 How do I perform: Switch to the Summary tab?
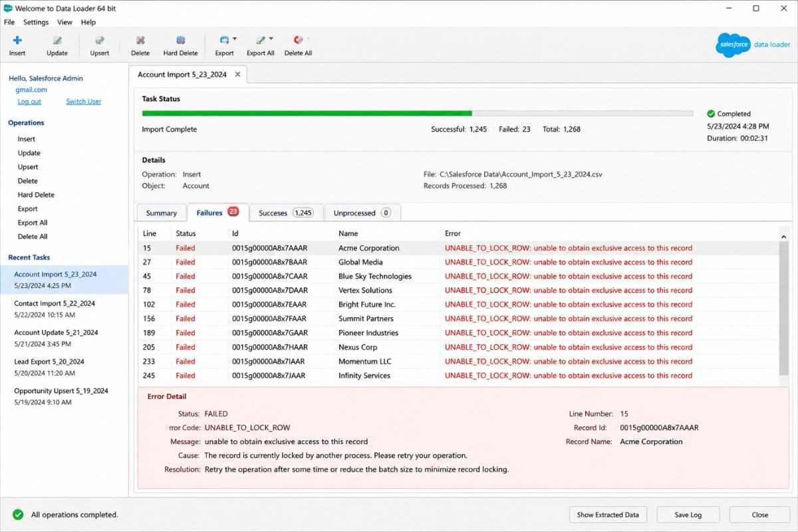pos(162,213)
